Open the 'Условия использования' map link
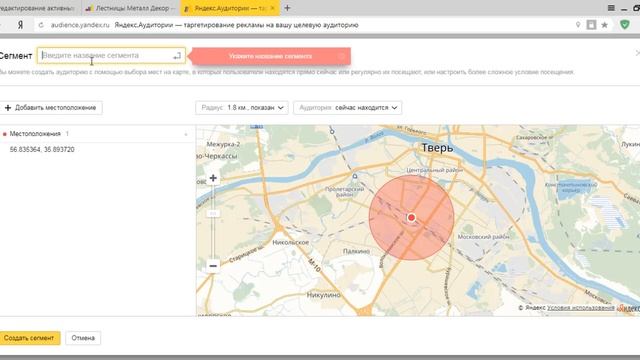The height and width of the screenshot is (360, 640). click(x=580, y=308)
